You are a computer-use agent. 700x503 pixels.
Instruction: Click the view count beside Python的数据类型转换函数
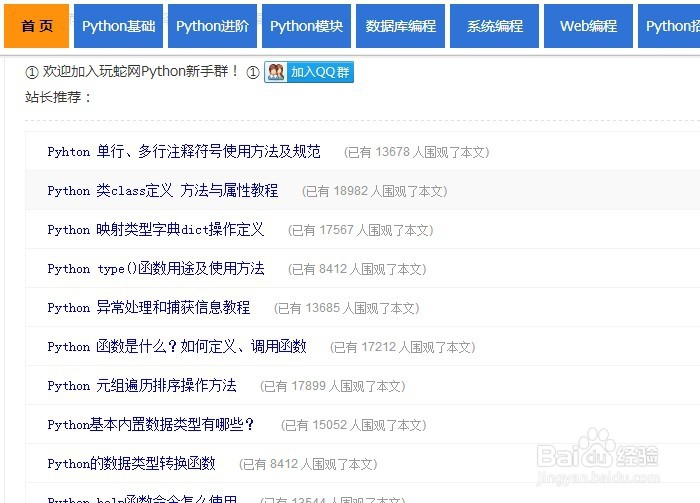coord(308,464)
